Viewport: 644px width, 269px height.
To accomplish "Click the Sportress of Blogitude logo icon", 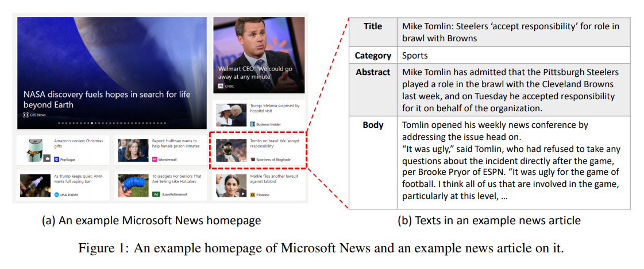I will click(253, 159).
